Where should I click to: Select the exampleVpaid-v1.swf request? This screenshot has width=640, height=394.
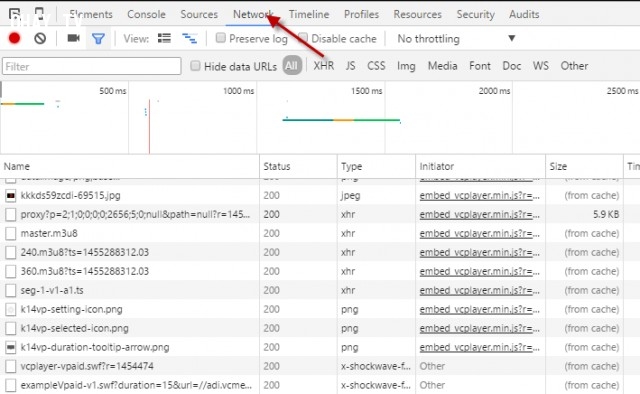tap(136, 385)
